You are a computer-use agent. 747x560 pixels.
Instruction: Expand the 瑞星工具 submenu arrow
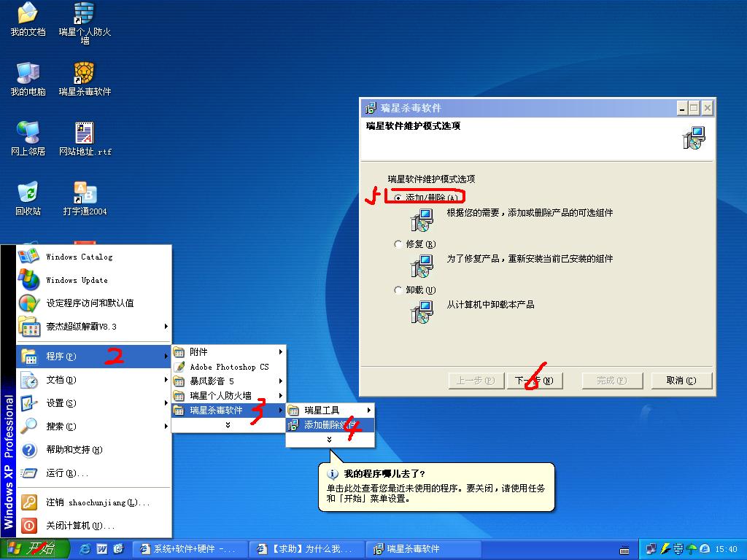368,410
